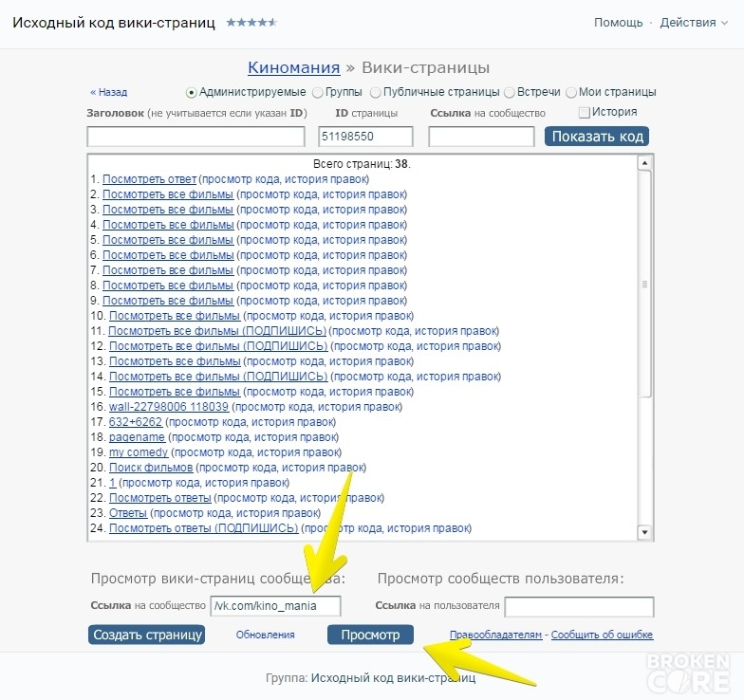
Task: Open Посмотреть все фильмы in row 15
Action: click(175, 392)
